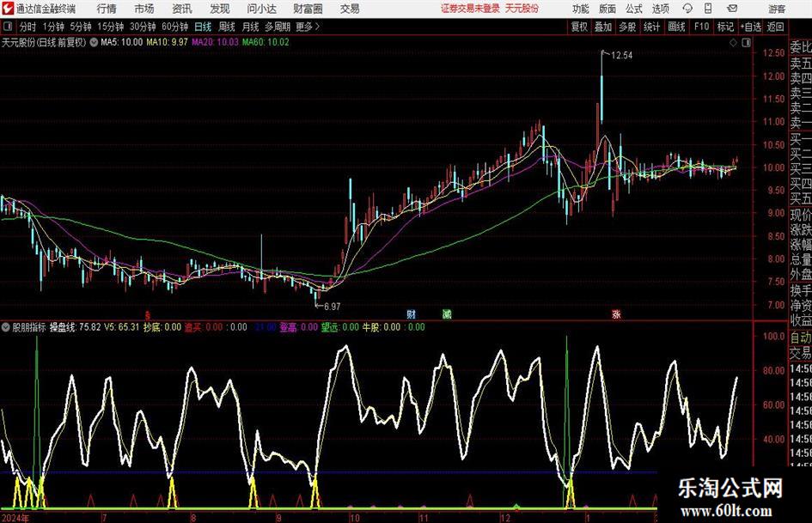The width and height of the screenshot is (812, 523).
Task: Click the 统计 statistics button
Action: tap(651, 27)
